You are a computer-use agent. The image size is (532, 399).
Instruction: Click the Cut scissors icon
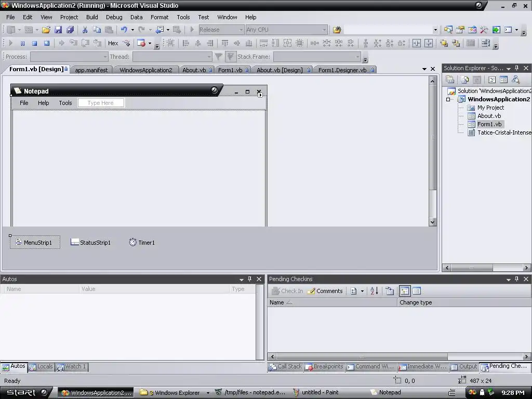point(85,30)
